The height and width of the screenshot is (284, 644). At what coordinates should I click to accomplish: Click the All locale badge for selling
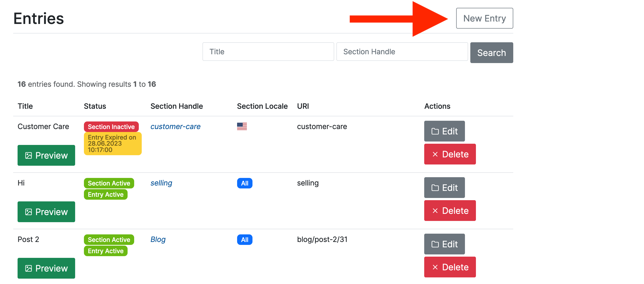coord(244,183)
